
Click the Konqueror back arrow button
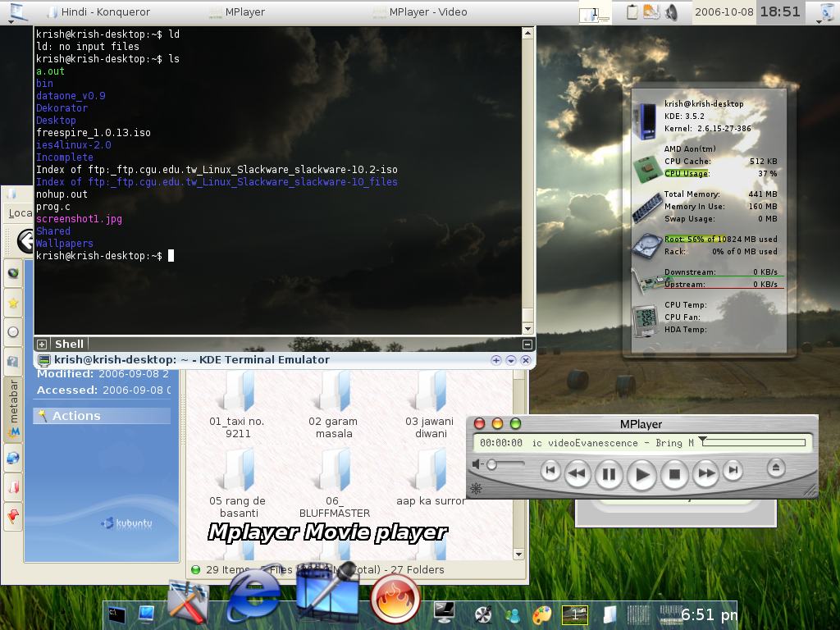(x=25, y=240)
